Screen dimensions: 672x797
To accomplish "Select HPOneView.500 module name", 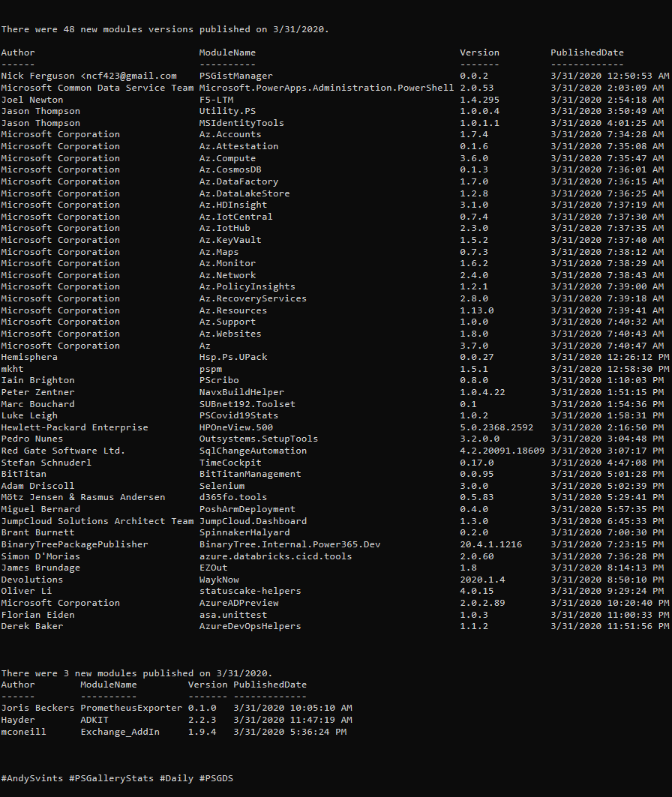I will (235, 427).
